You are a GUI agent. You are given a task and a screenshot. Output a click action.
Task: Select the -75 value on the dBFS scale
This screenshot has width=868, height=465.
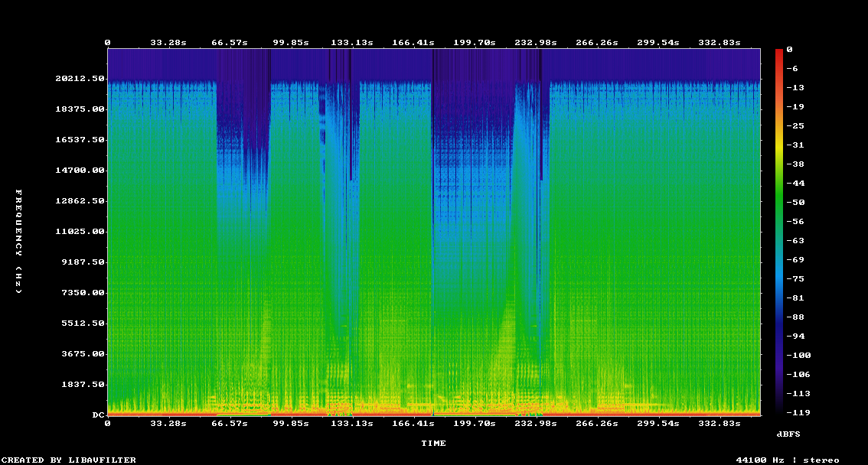pos(795,279)
